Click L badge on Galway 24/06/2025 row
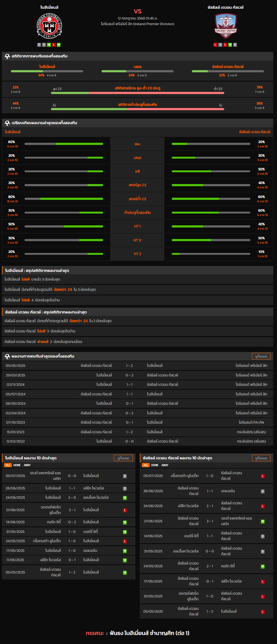 coord(263,506)
